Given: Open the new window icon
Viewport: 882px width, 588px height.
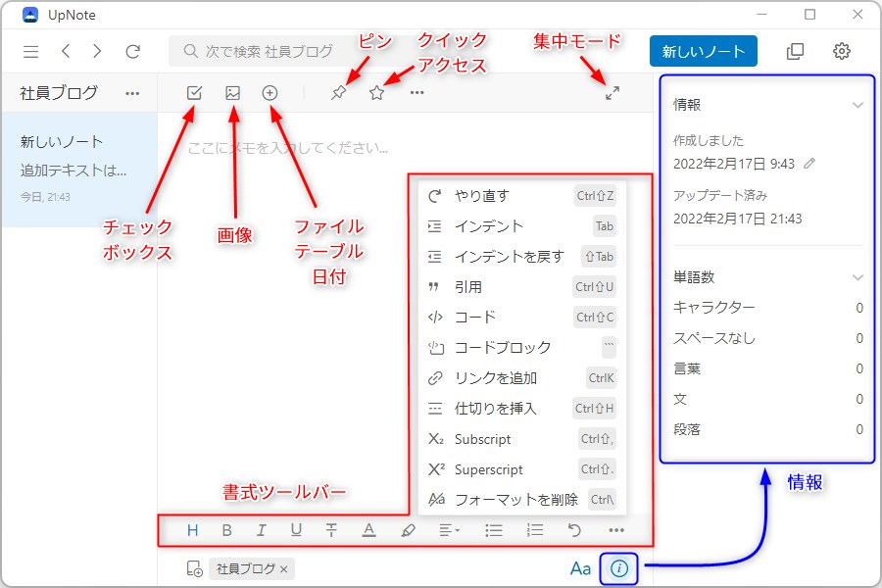Looking at the screenshot, I should tap(795, 51).
